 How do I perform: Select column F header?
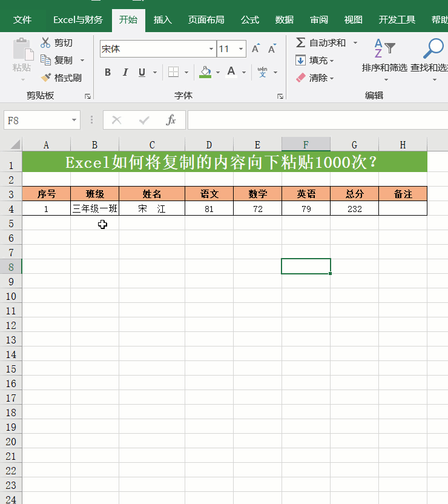[306, 145]
